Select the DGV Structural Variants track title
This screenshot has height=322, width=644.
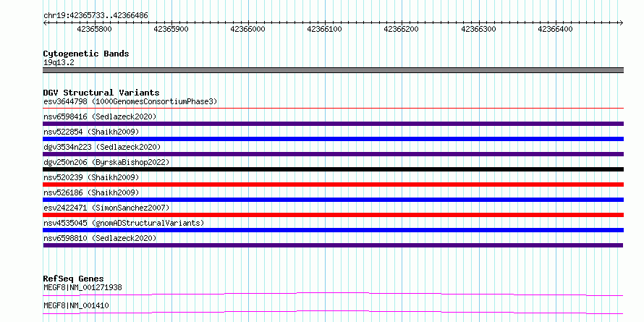[x=101, y=93]
